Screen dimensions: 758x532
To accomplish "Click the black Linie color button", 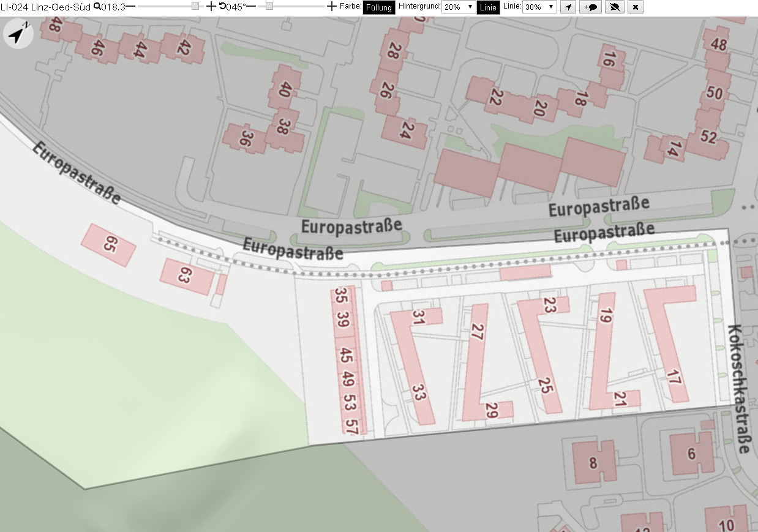I will 488,7.
